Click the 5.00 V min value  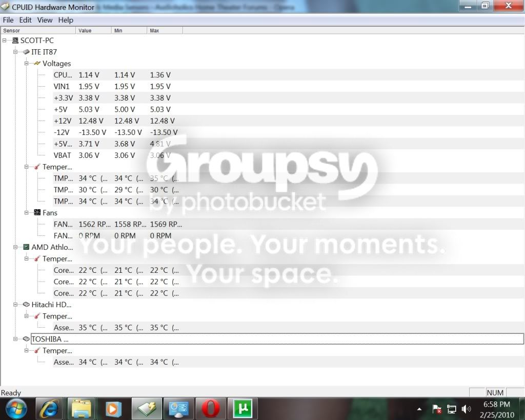[x=125, y=110]
